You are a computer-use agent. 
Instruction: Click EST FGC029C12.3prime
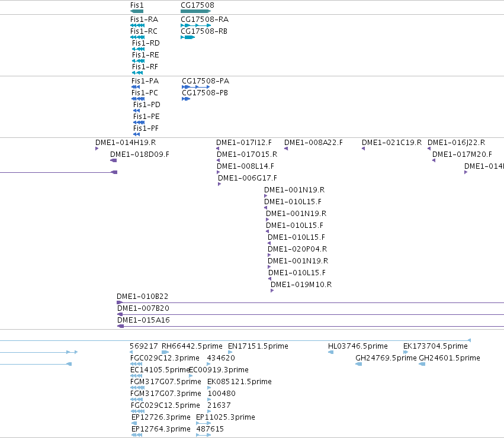pos(165,358)
